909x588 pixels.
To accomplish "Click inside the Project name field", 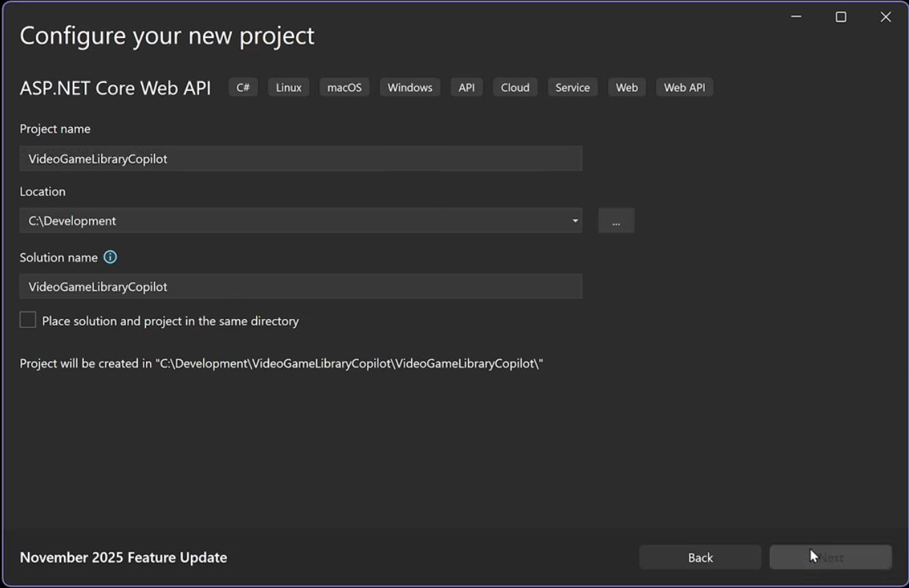I will coord(301,158).
